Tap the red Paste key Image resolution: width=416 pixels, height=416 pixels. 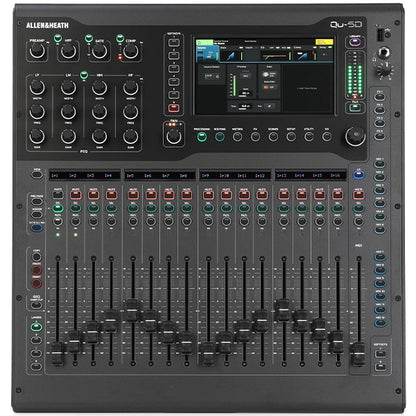[37, 270]
